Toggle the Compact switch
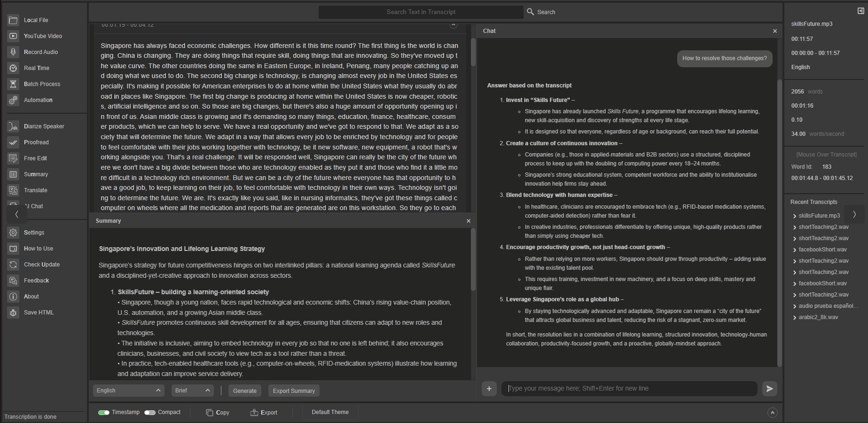The width and height of the screenshot is (868, 423). coord(150,413)
